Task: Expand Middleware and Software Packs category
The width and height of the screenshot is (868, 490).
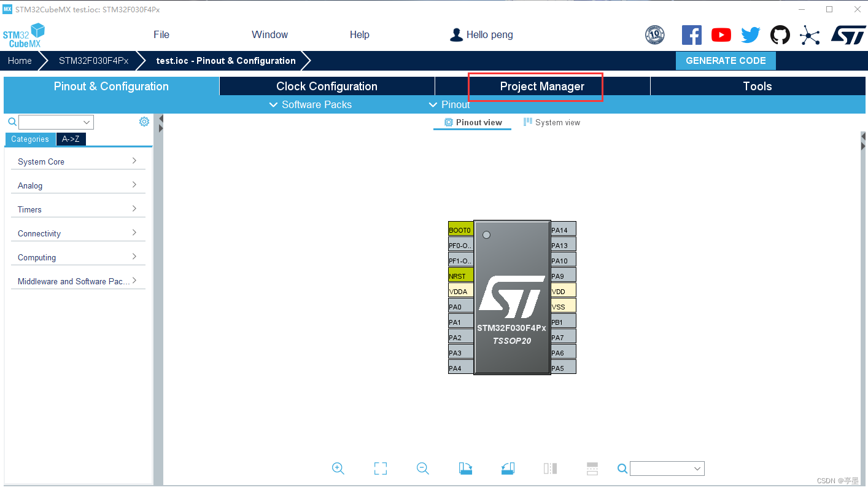Action: tap(78, 281)
